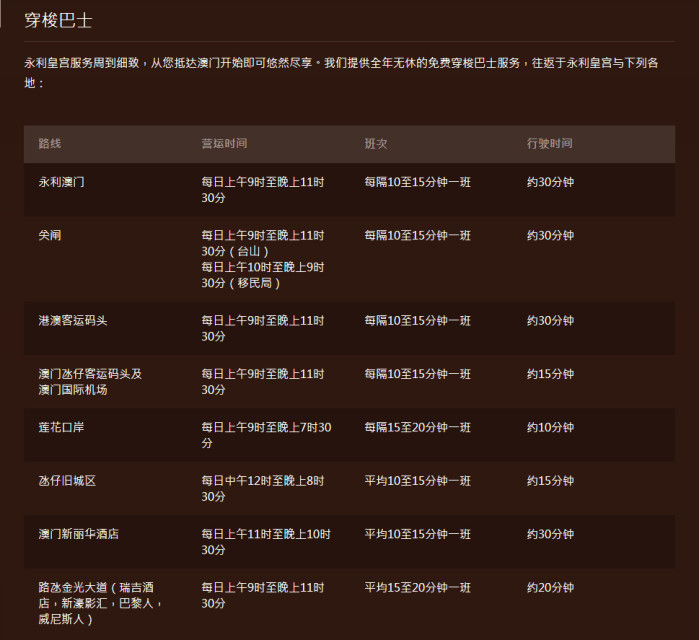Click the 路线 column header
The image size is (699, 640).
(x=50, y=144)
